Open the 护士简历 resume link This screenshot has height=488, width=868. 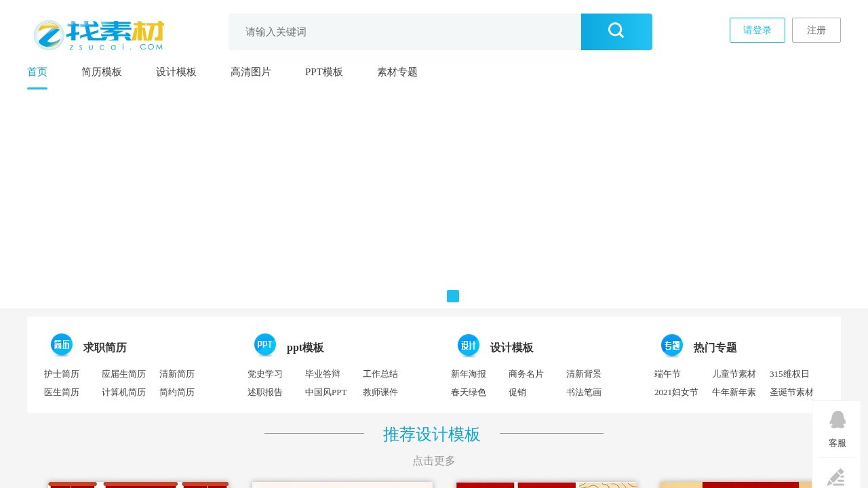click(x=62, y=373)
